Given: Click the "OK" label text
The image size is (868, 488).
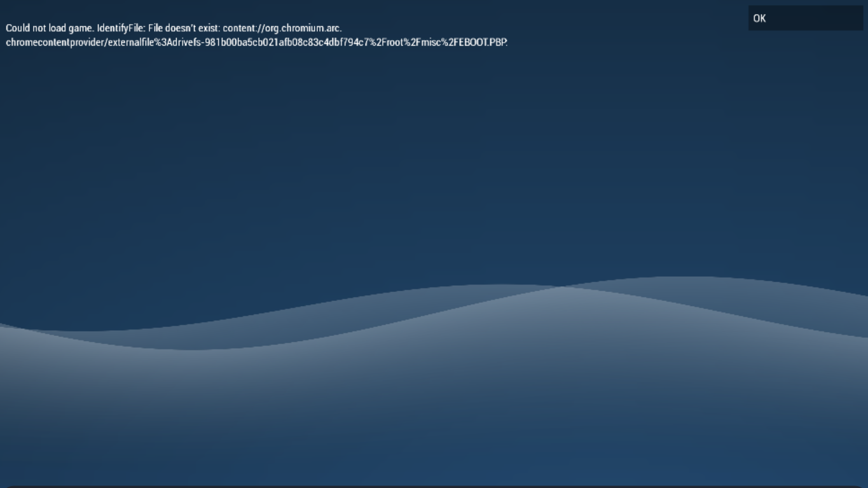Looking at the screenshot, I should [x=759, y=18].
